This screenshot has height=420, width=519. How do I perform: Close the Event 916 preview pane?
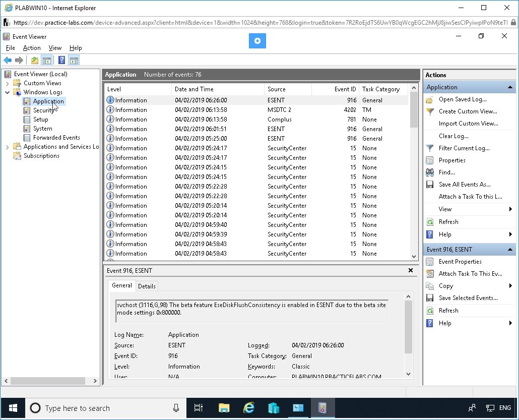(x=411, y=270)
